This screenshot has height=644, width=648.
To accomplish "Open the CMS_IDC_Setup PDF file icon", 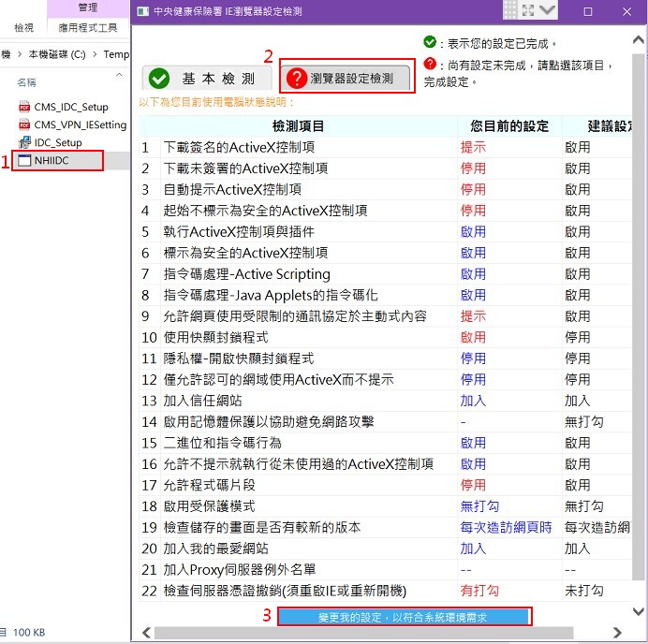I will point(24,107).
